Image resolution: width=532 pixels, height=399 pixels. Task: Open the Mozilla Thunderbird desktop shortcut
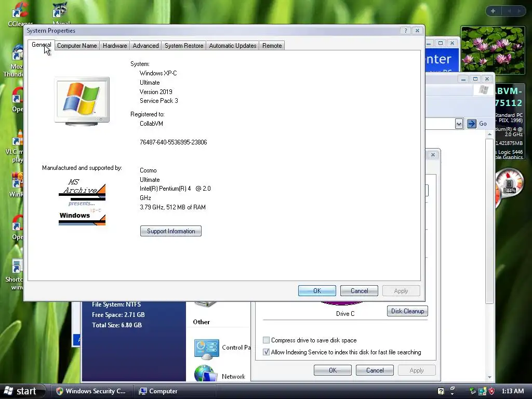point(15,61)
